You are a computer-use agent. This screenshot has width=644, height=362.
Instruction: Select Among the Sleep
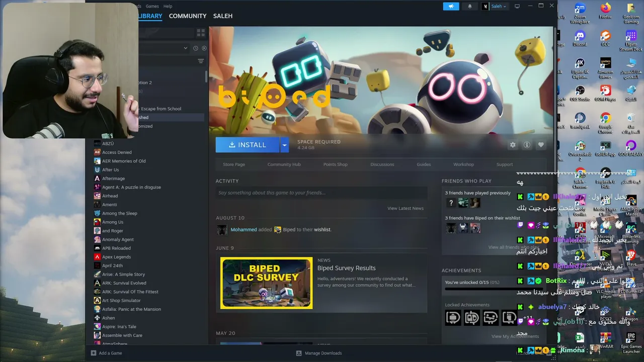[120, 213]
